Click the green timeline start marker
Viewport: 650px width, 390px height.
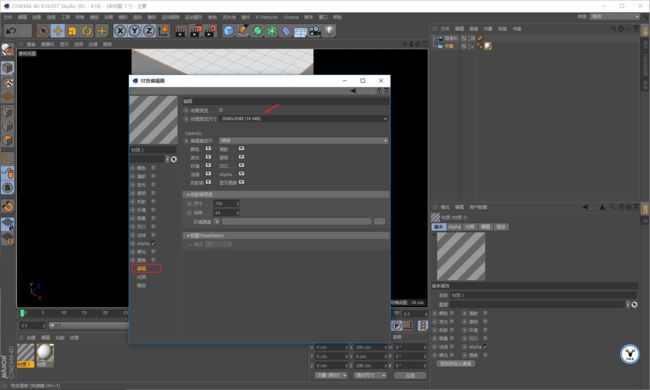pyautogui.click(x=22, y=313)
